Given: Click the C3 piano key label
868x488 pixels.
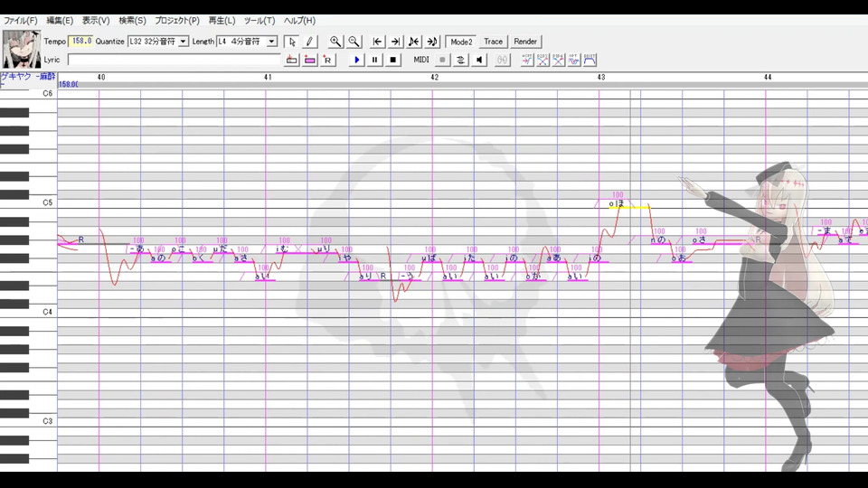Looking at the screenshot, I should tap(48, 421).
